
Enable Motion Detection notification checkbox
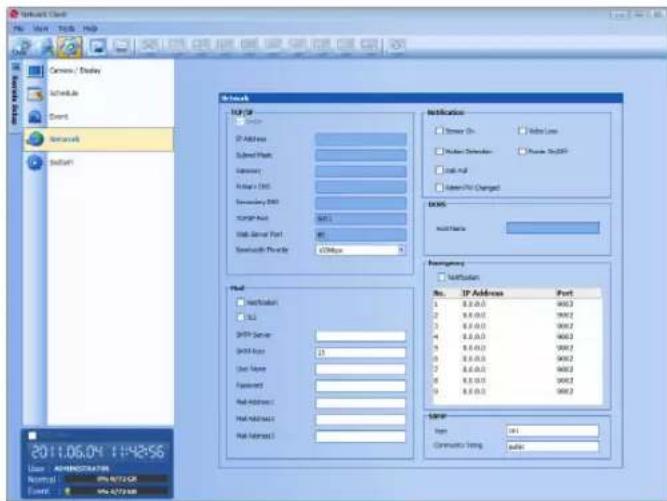click(439, 151)
